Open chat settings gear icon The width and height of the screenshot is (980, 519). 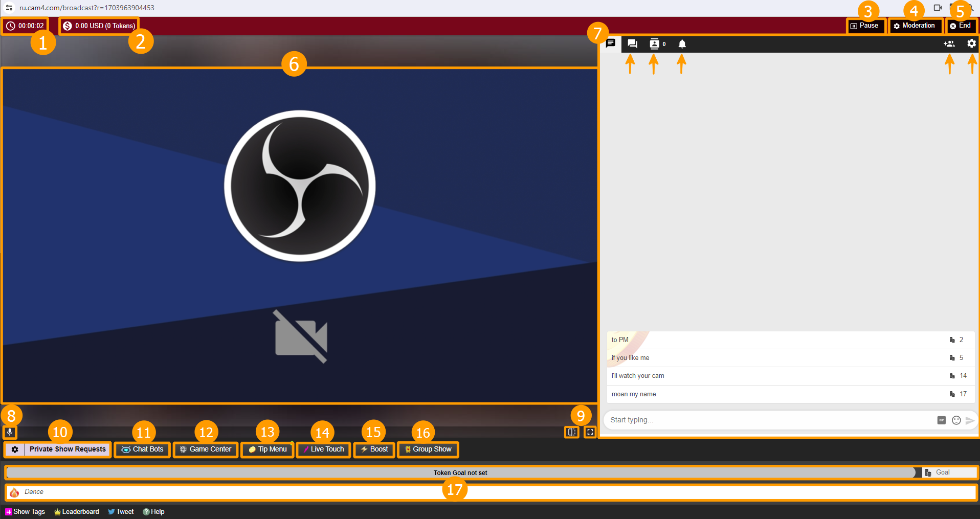971,44
